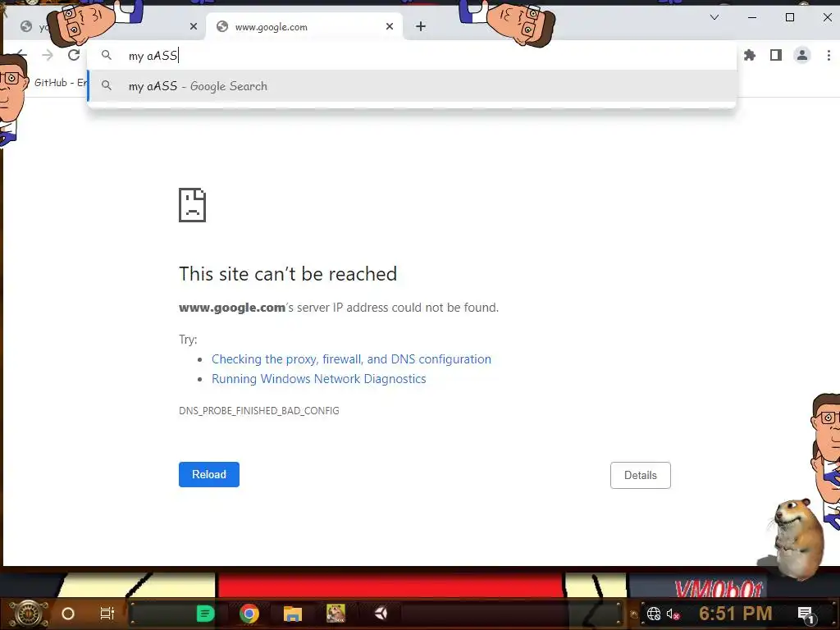Viewport: 840px width, 630px height.
Task: Open a new tab with plus button
Action: (x=421, y=26)
